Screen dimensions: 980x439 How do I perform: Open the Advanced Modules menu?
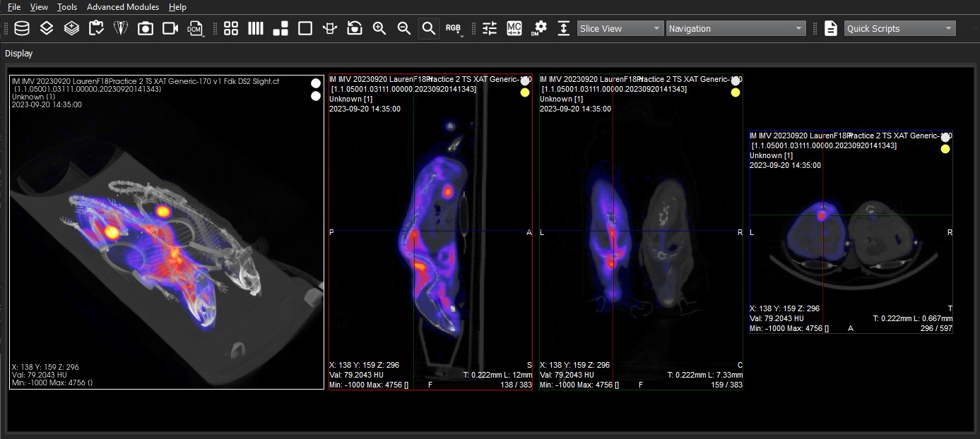(x=123, y=7)
